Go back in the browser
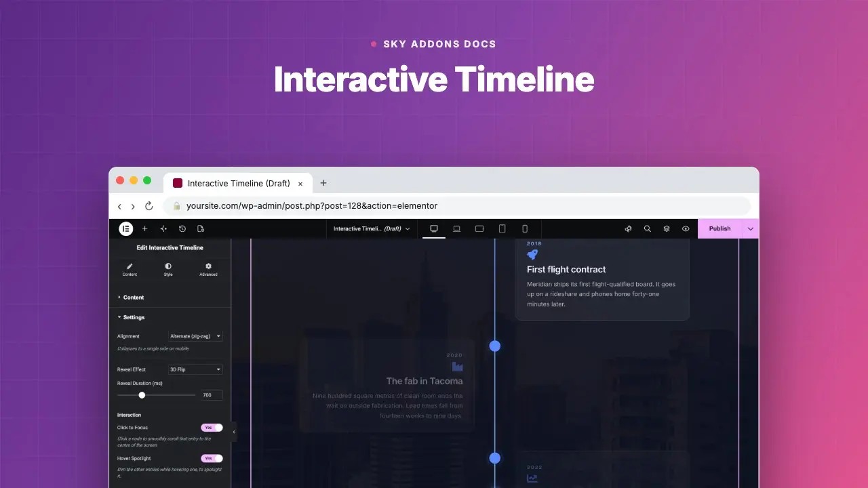The image size is (868, 488). coord(119,206)
